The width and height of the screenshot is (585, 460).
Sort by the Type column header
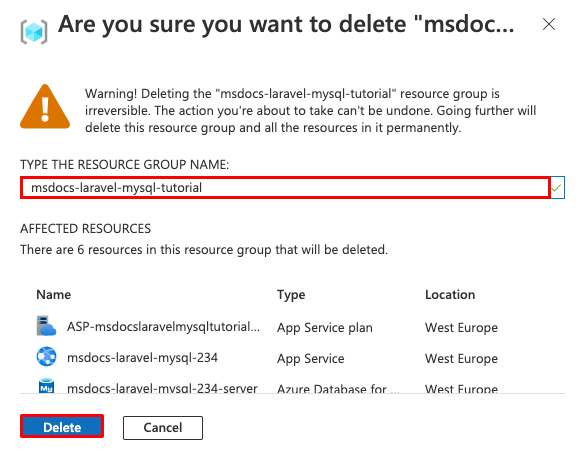(291, 295)
